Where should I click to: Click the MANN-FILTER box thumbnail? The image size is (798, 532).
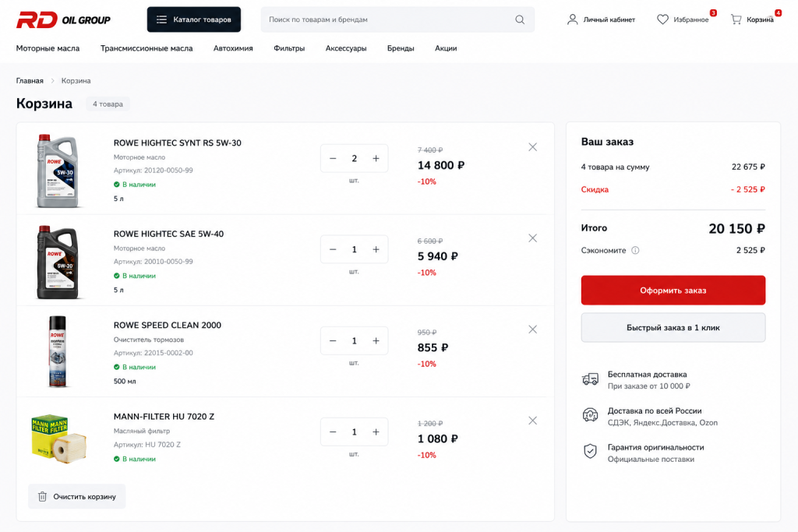coord(58,439)
